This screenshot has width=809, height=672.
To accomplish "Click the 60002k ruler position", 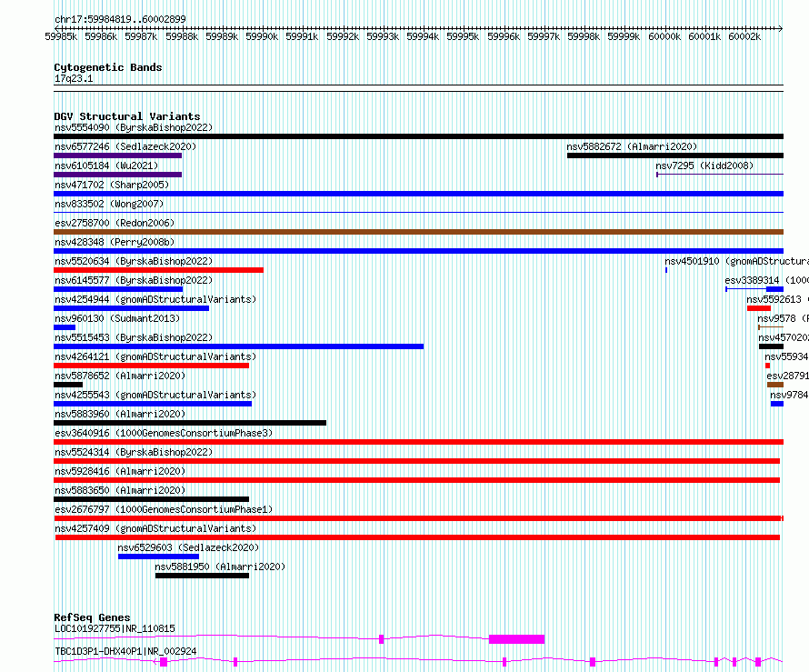I will (744, 36).
